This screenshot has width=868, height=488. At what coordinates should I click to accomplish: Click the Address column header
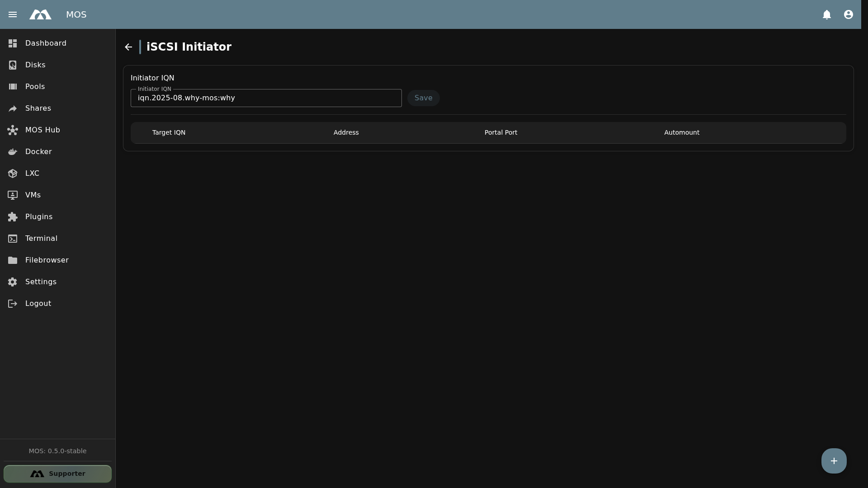346,132
